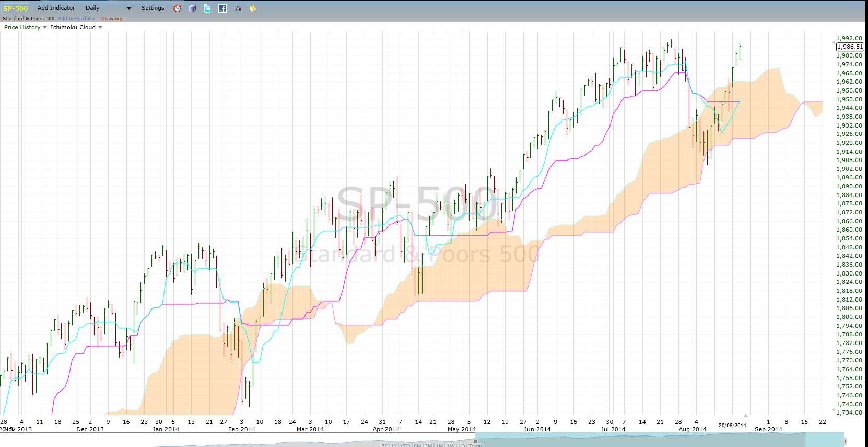The width and height of the screenshot is (868, 447).
Task: Click the Sep 2014 axis label
Action: click(x=768, y=429)
